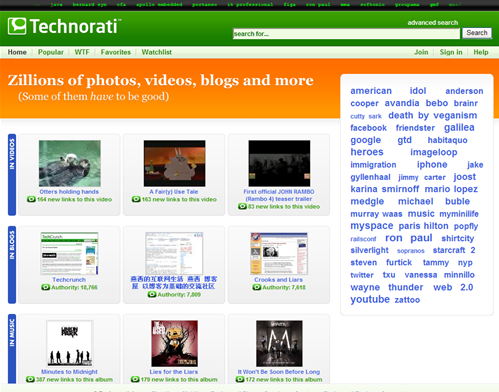
Task: Click green icon beside Techcrunch authority
Action: click(45, 287)
